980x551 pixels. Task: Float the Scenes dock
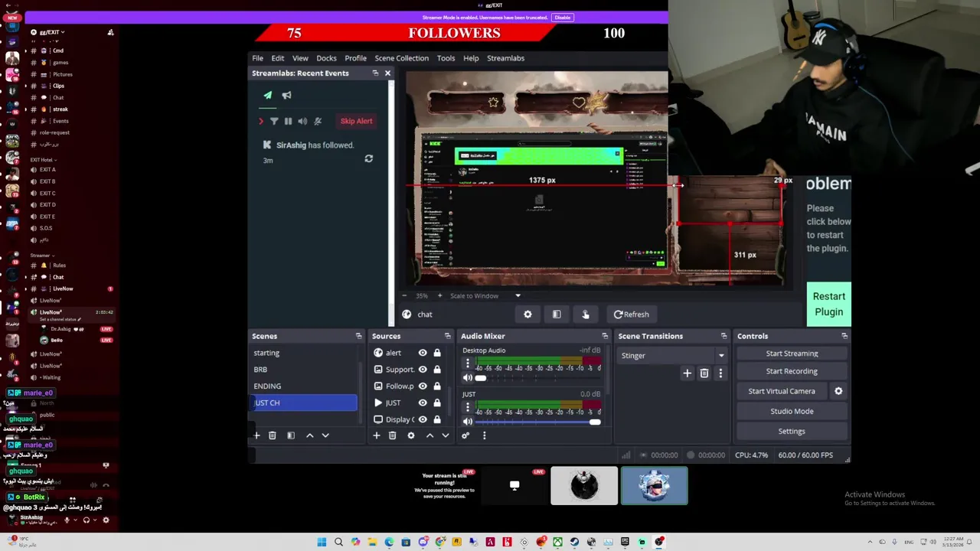(358, 336)
